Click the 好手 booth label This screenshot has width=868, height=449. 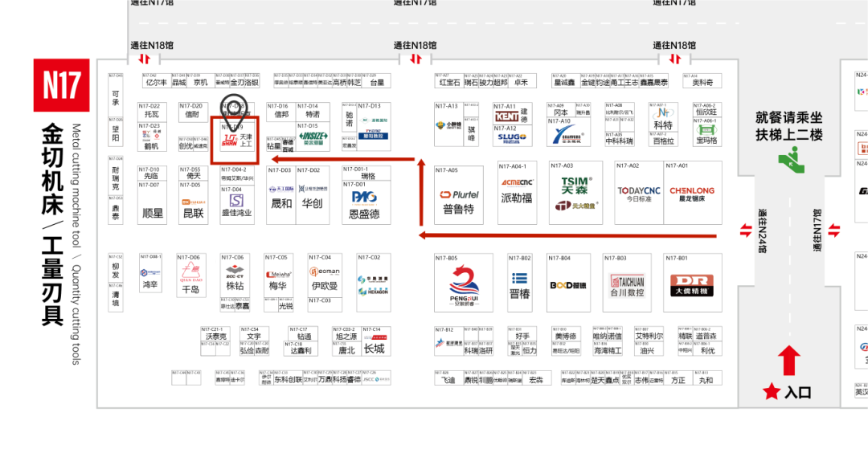[x=522, y=336]
